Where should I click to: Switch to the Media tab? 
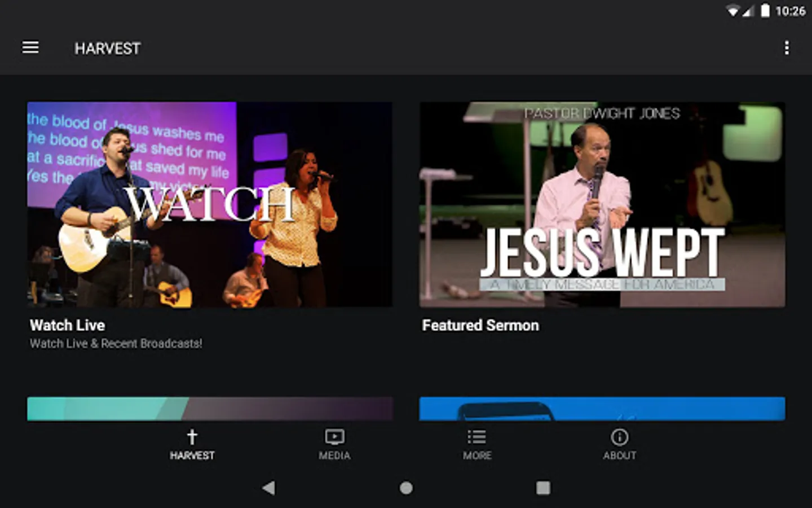click(334, 445)
